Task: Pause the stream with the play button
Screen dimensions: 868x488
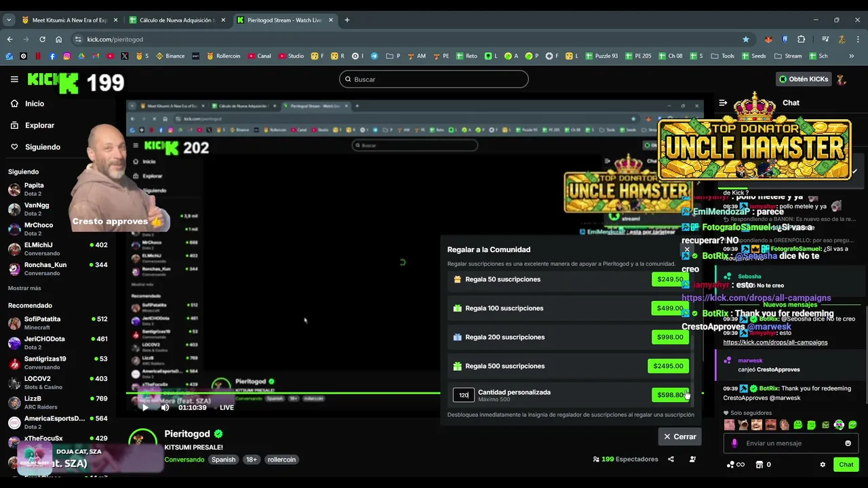Action: tap(144, 407)
